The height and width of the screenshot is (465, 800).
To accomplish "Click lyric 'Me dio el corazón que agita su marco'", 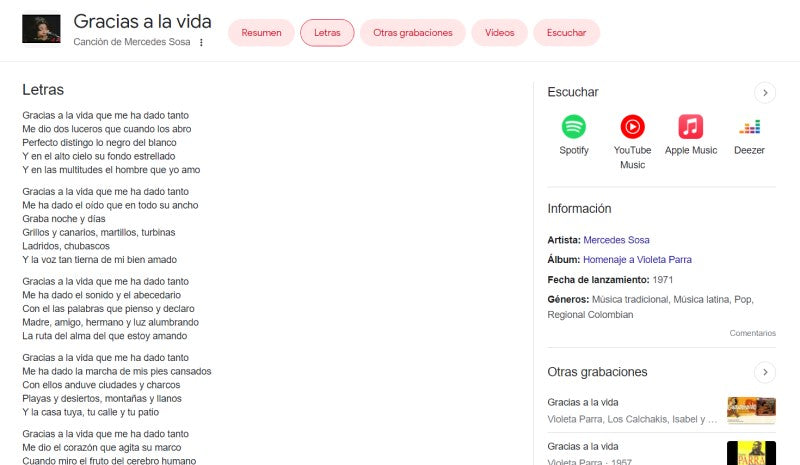I will [102, 448].
